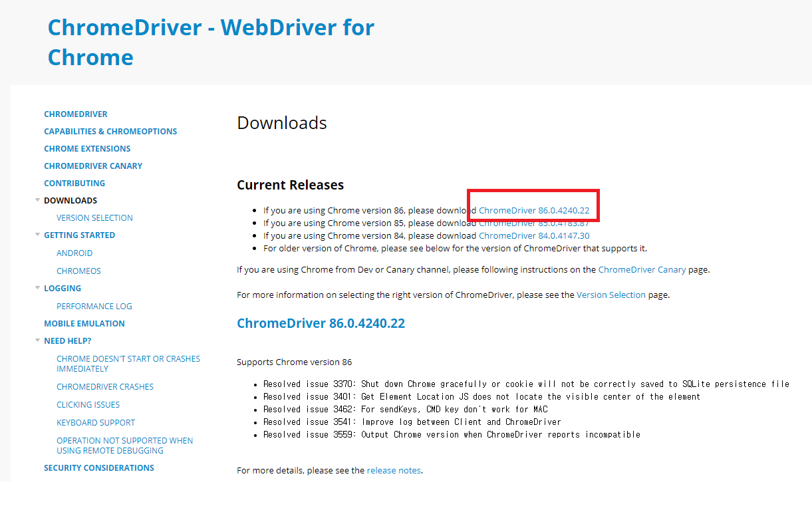This screenshot has width=812, height=522.
Task: Follow the ChromeDriver Canary link in the paragraph
Action: (x=642, y=270)
